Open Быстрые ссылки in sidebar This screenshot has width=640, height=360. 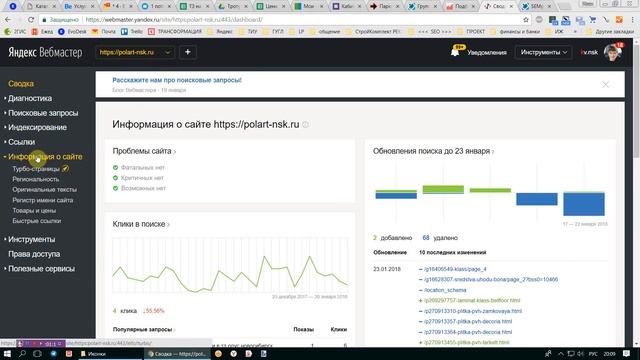[37, 221]
